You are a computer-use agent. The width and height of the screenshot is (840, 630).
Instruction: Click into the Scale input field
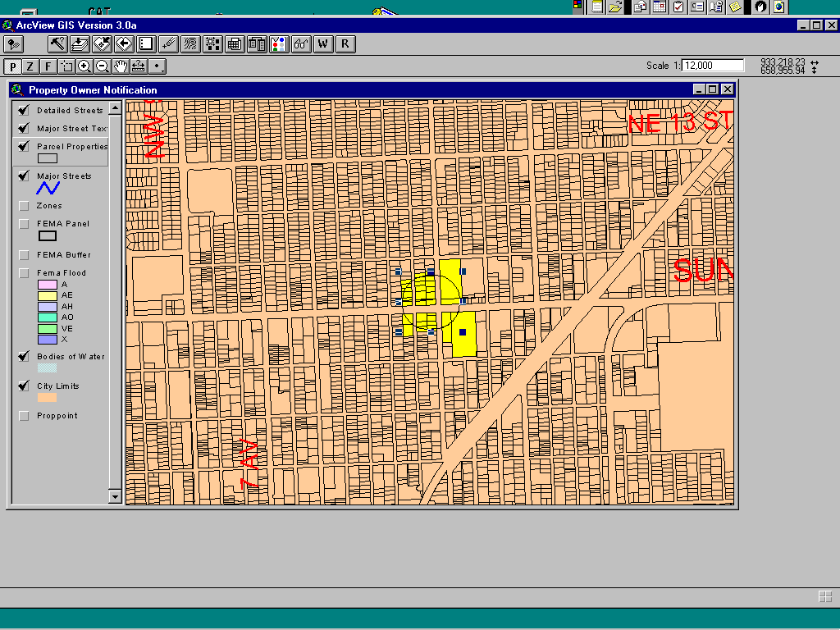712,66
